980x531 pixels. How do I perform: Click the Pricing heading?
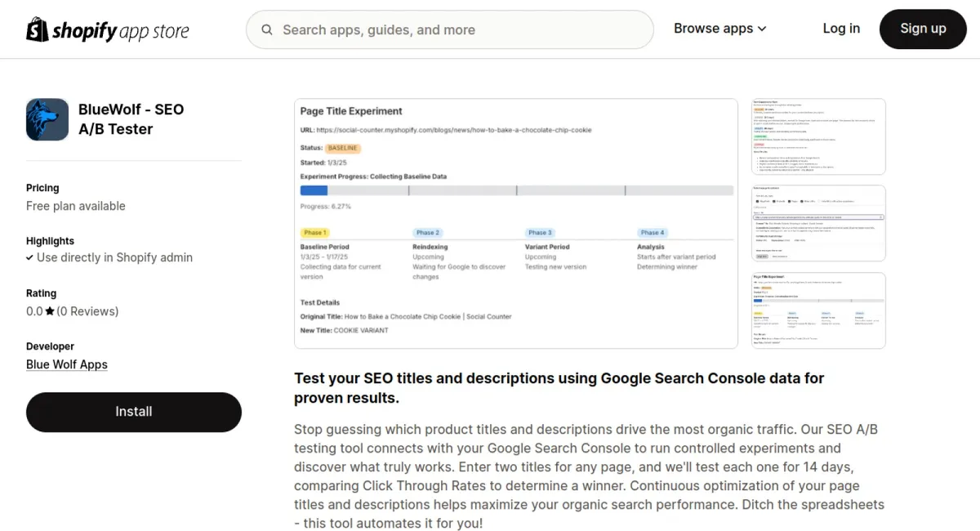[42, 188]
